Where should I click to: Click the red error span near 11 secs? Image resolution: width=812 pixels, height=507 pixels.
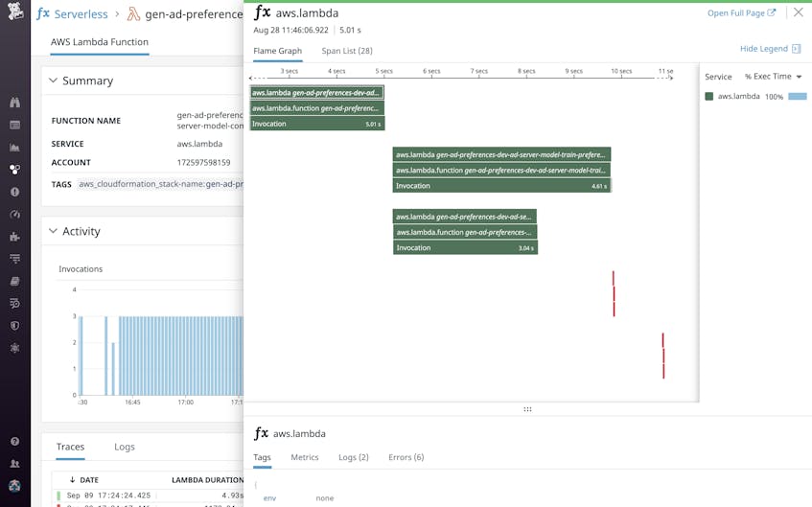[662, 356]
